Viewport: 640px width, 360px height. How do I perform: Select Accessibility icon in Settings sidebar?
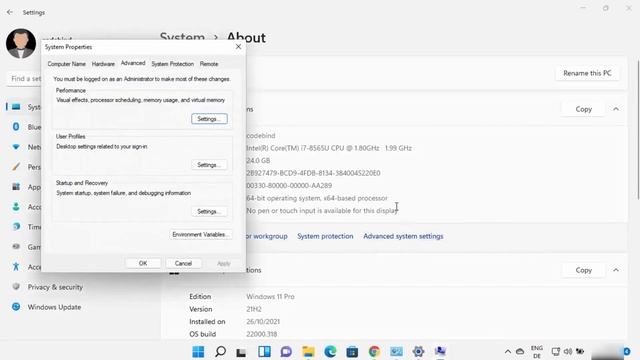coord(16,267)
